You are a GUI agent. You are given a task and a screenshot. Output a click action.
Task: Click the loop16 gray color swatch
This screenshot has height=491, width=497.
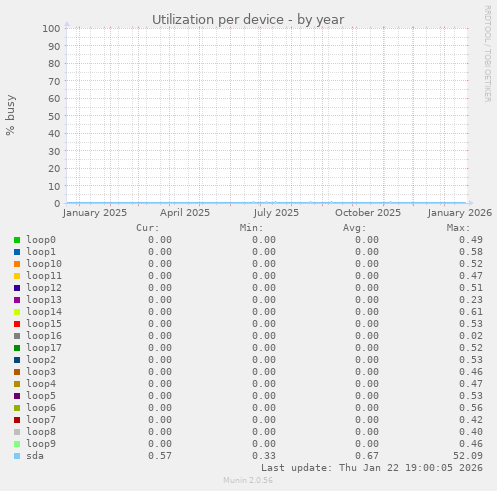click(17, 336)
